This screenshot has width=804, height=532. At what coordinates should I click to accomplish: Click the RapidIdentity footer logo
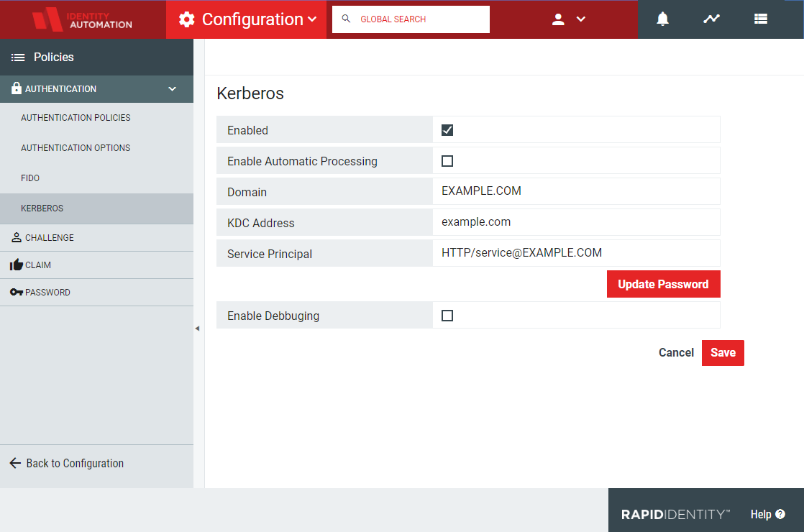[x=675, y=515]
